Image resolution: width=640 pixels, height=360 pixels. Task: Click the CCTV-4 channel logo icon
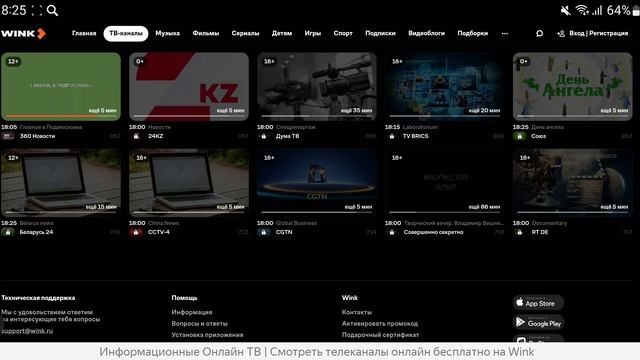coord(136,232)
